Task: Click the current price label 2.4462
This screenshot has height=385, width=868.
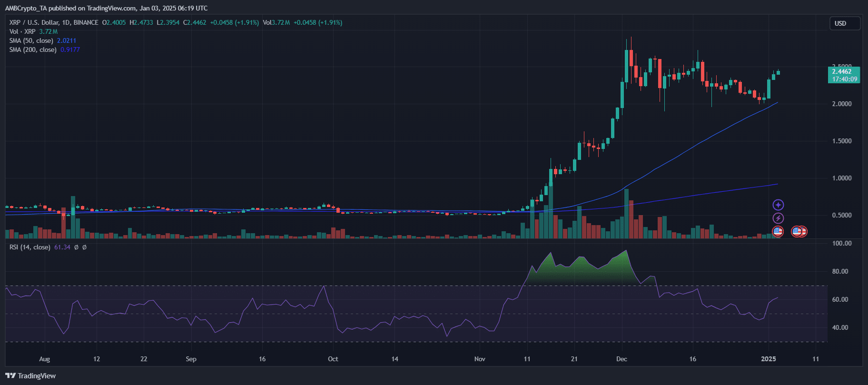Action: point(843,72)
